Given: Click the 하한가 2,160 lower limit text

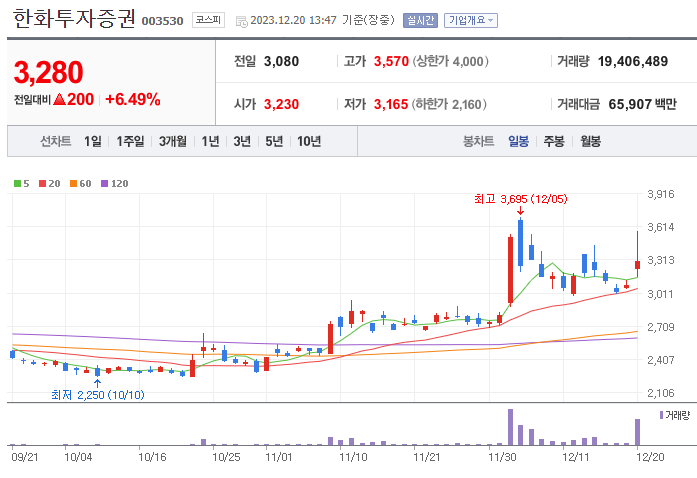Looking at the screenshot, I should coord(449,104).
